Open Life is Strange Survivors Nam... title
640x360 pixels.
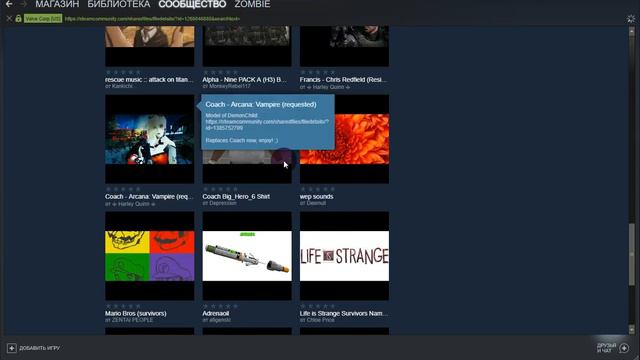(x=344, y=313)
